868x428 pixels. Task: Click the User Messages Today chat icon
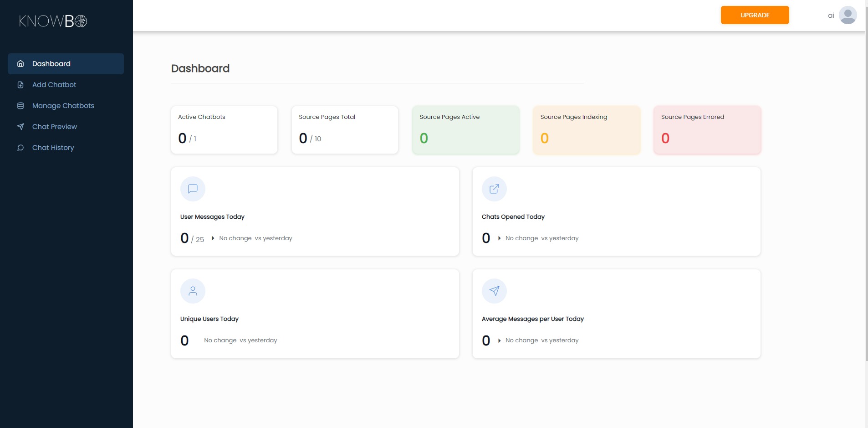(x=193, y=189)
